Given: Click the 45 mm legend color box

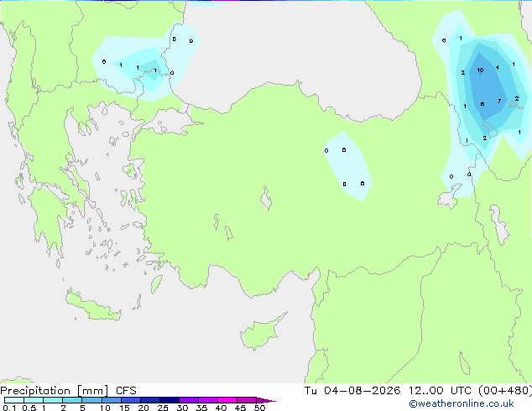Looking at the screenshot, I should click(247, 400).
